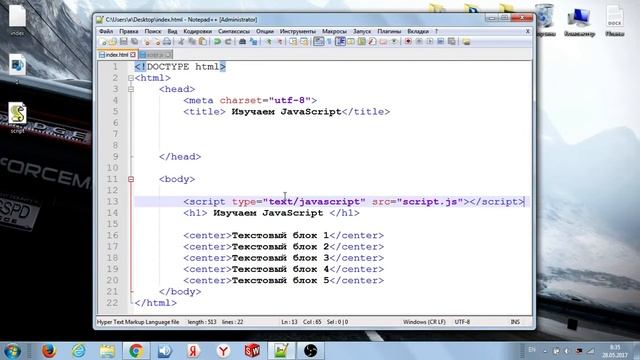Undo the last edit with the green arrow
This screenshot has height=360, width=640.
(x=218, y=42)
